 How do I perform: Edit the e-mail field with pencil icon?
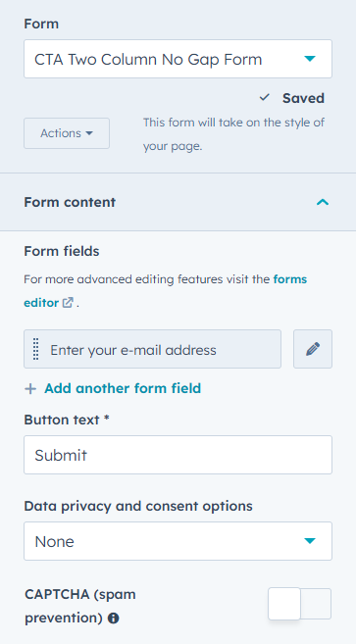click(313, 349)
